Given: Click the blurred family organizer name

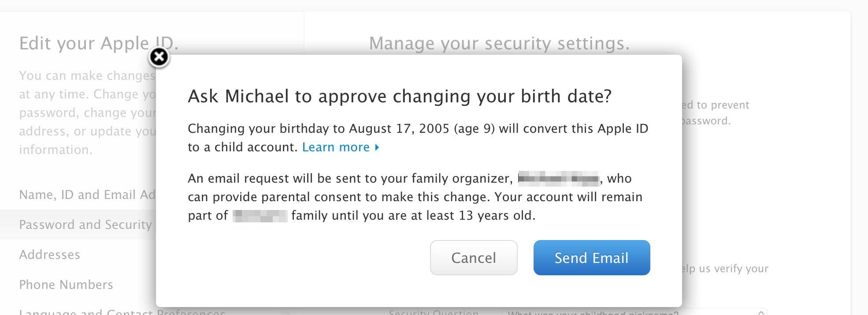Looking at the screenshot, I should pos(558,179).
